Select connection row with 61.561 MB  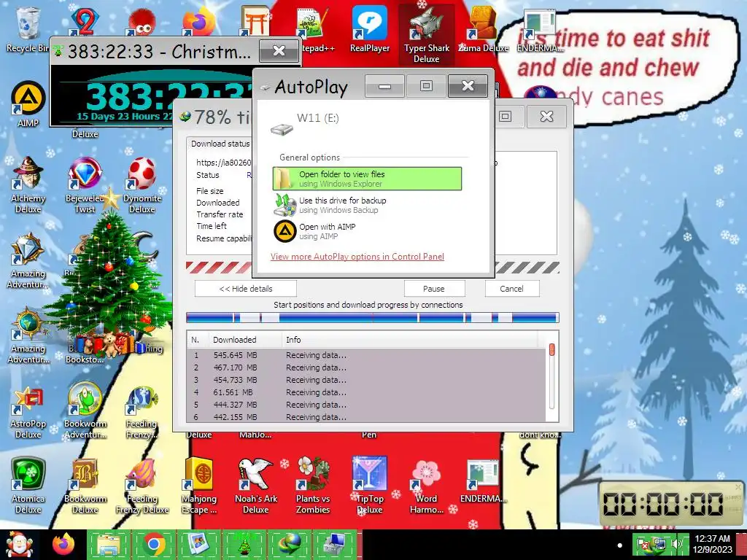(367, 392)
